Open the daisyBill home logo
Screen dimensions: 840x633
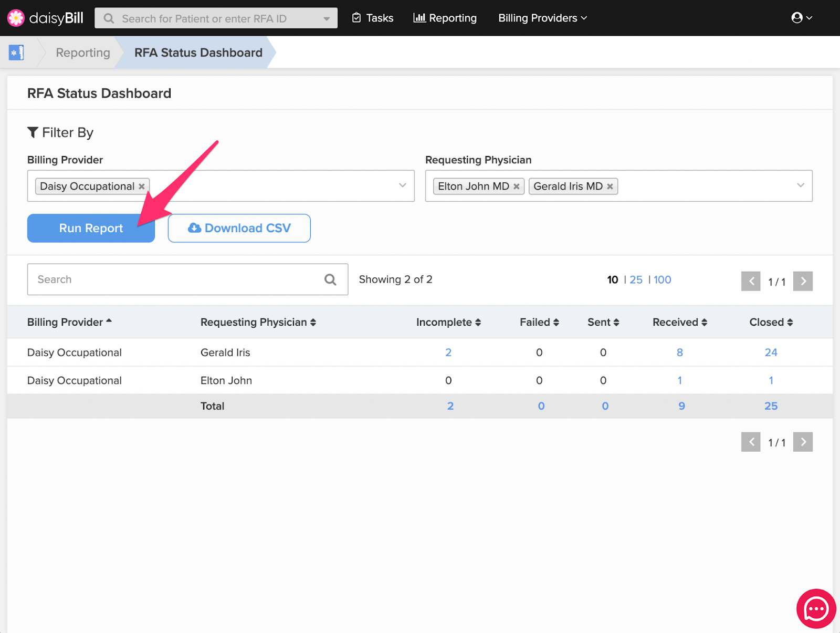46,18
